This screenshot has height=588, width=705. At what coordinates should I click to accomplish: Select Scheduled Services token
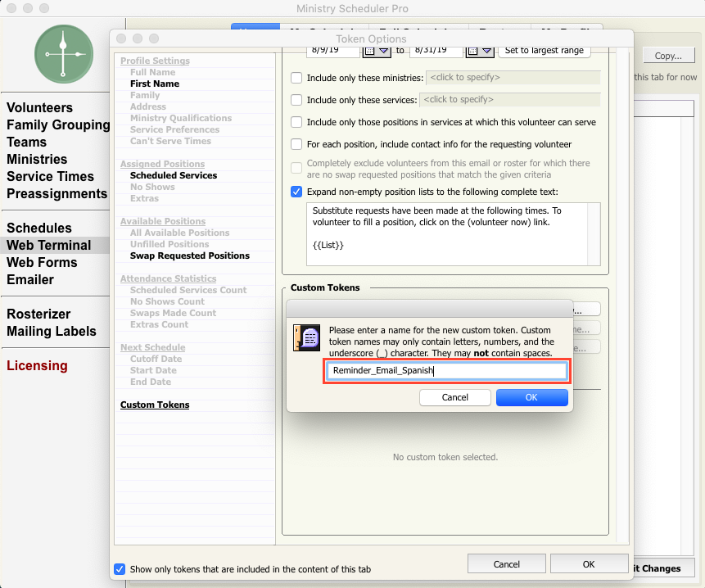coord(174,175)
